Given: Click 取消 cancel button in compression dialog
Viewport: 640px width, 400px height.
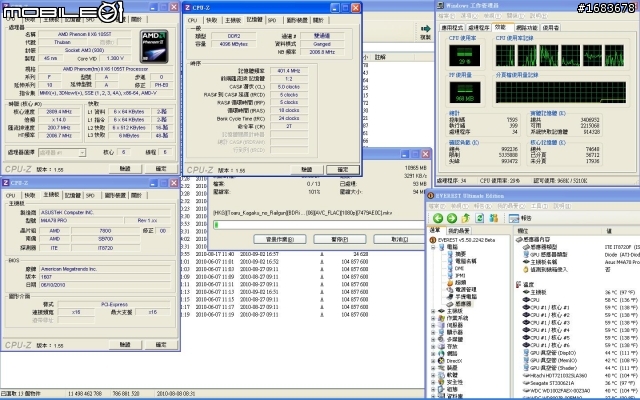Looking at the screenshot, I should 399,239.
